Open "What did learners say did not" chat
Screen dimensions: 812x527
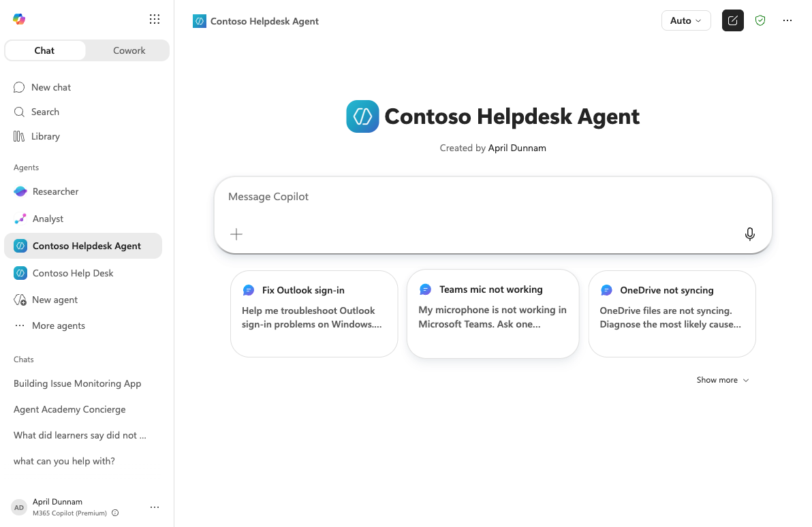click(80, 435)
